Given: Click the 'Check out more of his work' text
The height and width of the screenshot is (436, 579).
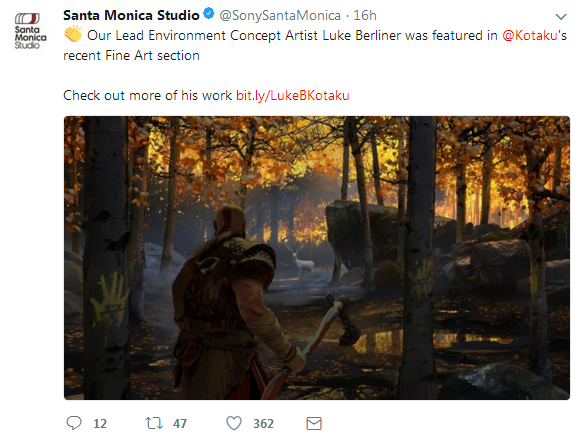Looking at the screenshot, I should tap(147, 95).
